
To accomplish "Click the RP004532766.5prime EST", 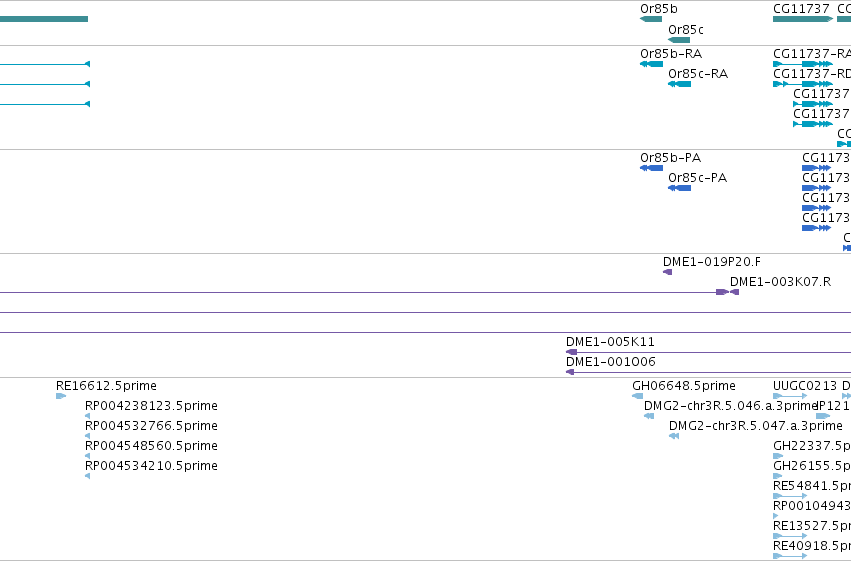I will pos(87,436).
